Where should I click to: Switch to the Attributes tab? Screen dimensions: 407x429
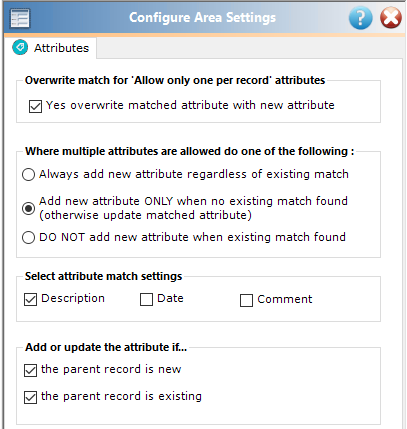[51, 48]
